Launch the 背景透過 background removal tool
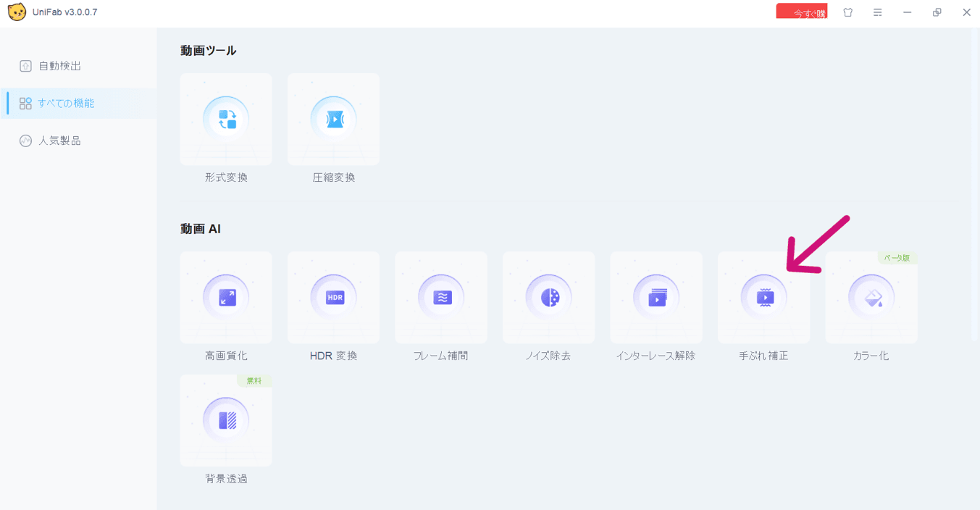This screenshot has height=510, width=980. [x=226, y=421]
